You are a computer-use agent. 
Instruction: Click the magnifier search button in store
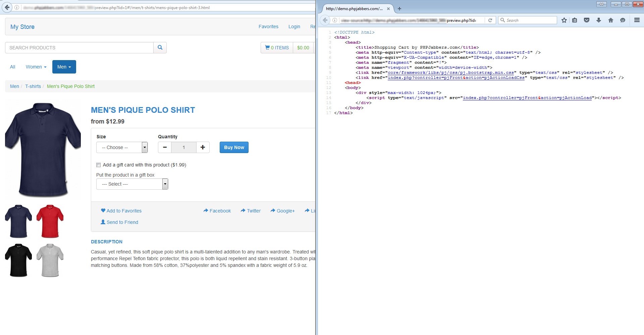pos(160,48)
